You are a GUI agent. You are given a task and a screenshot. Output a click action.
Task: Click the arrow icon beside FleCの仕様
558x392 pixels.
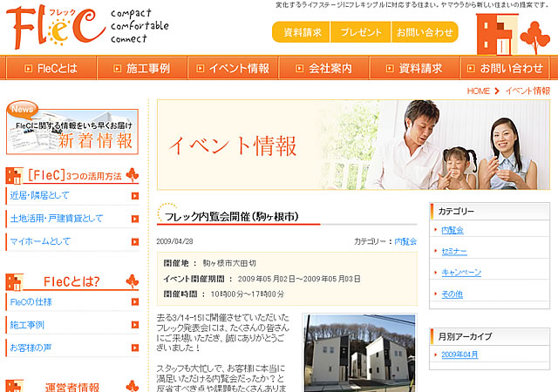(135, 301)
